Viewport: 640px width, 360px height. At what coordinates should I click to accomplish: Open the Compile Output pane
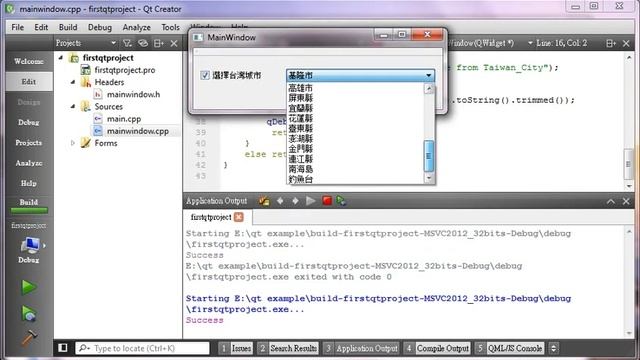point(437,348)
